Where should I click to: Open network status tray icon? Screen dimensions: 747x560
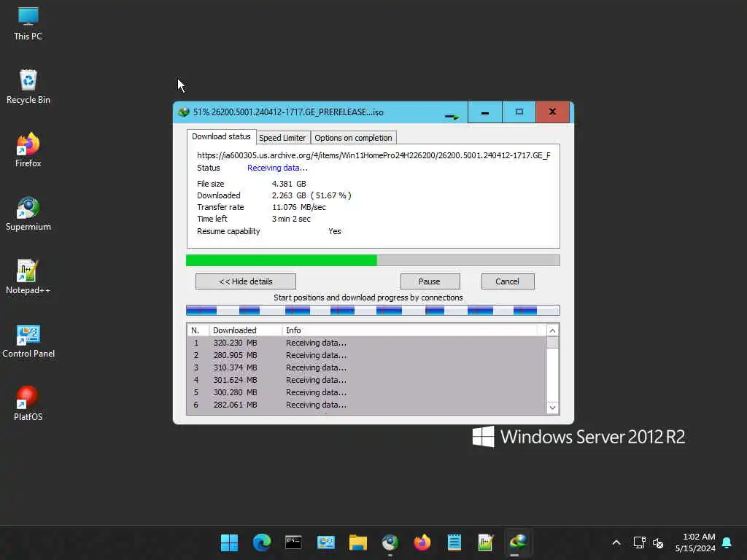[x=639, y=542]
